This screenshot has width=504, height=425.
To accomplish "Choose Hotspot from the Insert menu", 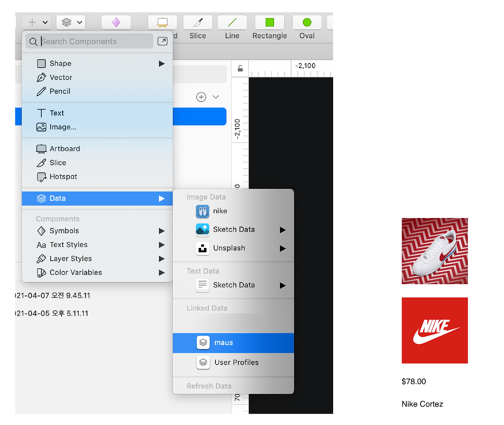I will [97, 177].
